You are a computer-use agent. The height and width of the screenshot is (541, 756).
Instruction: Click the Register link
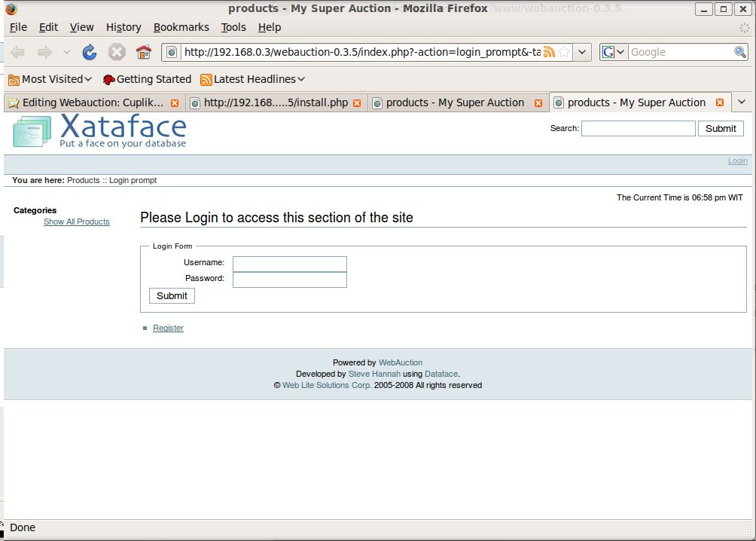pos(168,328)
